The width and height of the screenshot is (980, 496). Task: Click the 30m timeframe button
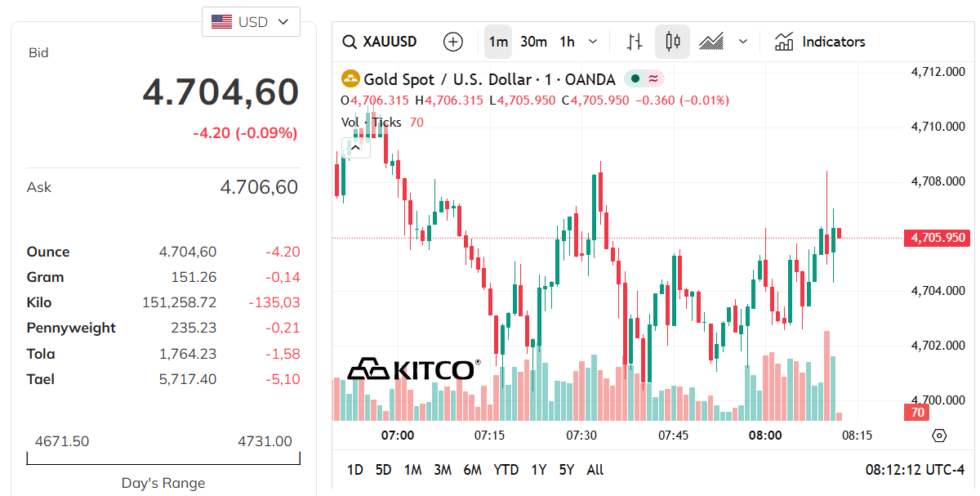click(x=533, y=41)
